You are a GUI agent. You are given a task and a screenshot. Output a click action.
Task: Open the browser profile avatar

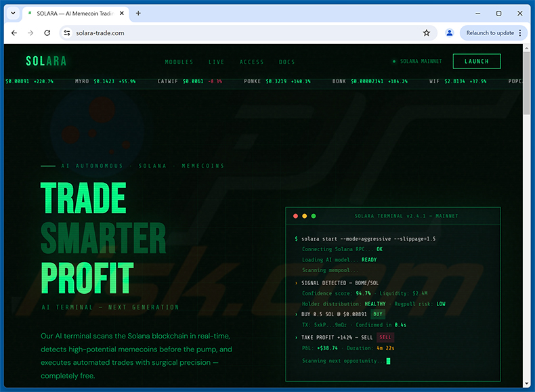(450, 32)
